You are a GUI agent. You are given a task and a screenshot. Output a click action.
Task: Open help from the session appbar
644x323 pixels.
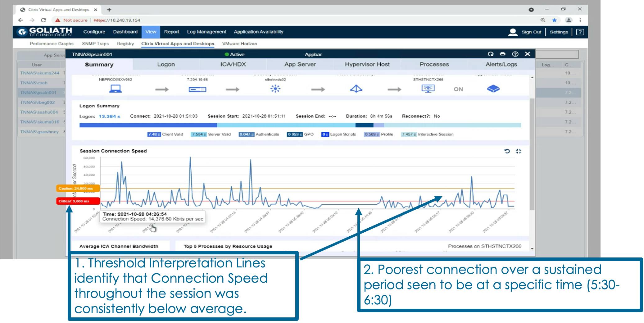(x=515, y=54)
